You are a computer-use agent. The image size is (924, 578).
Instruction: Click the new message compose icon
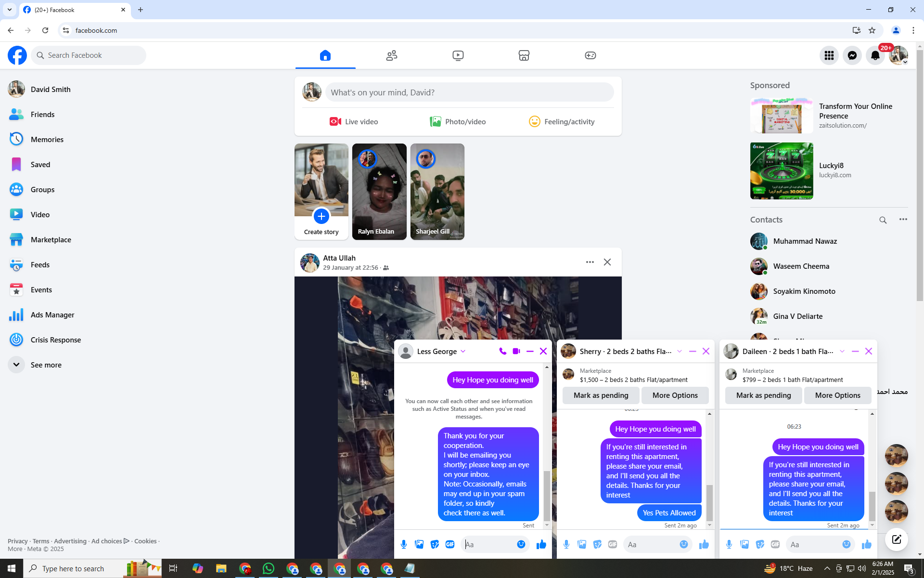click(x=896, y=539)
